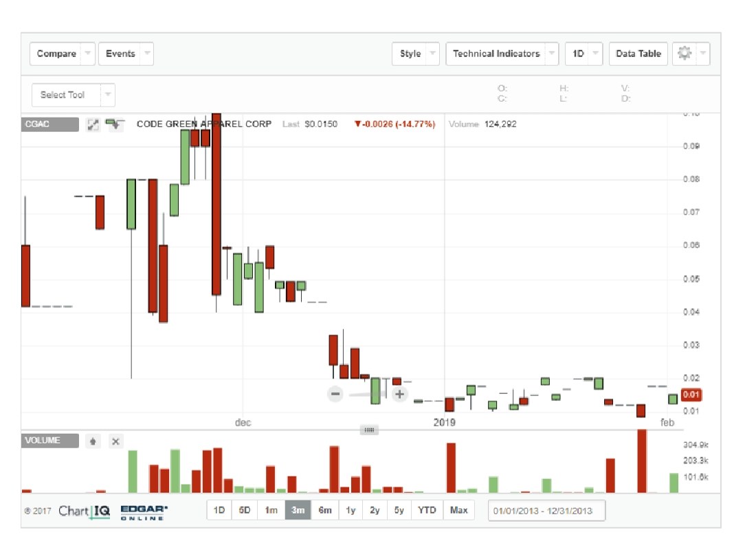Click the -0.0026 (-14.77%) change text
Image resolution: width=756 pixels, height=550 pixels.
coord(395,124)
